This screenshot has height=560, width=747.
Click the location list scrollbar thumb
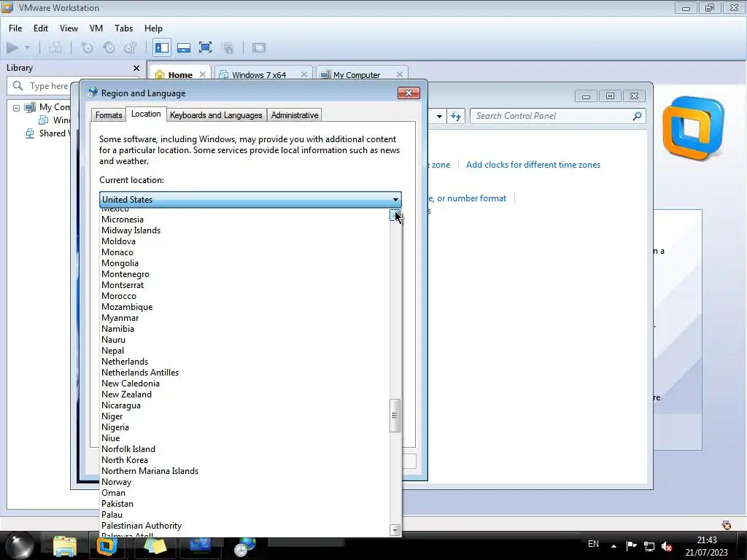(395, 416)
